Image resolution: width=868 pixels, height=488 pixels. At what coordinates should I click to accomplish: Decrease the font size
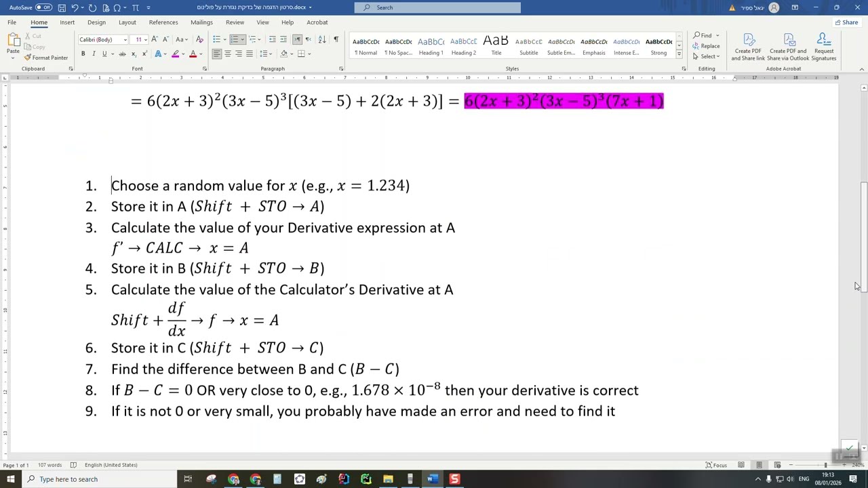(165, 39)
